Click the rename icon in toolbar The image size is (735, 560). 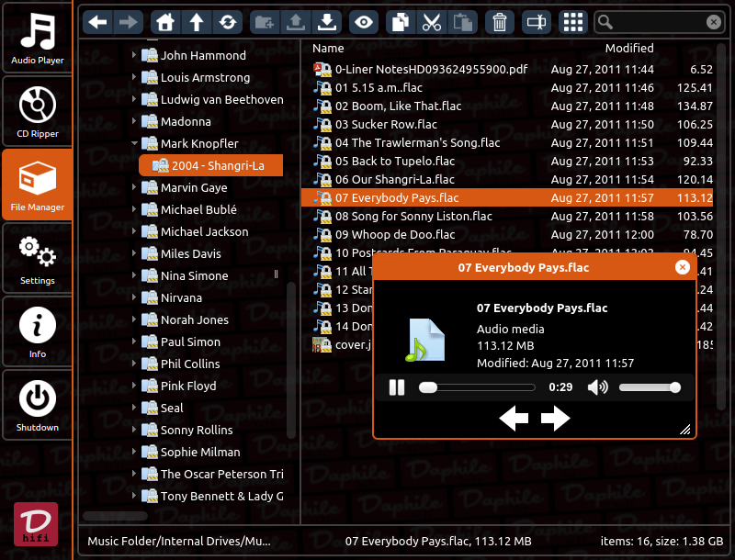537,22
